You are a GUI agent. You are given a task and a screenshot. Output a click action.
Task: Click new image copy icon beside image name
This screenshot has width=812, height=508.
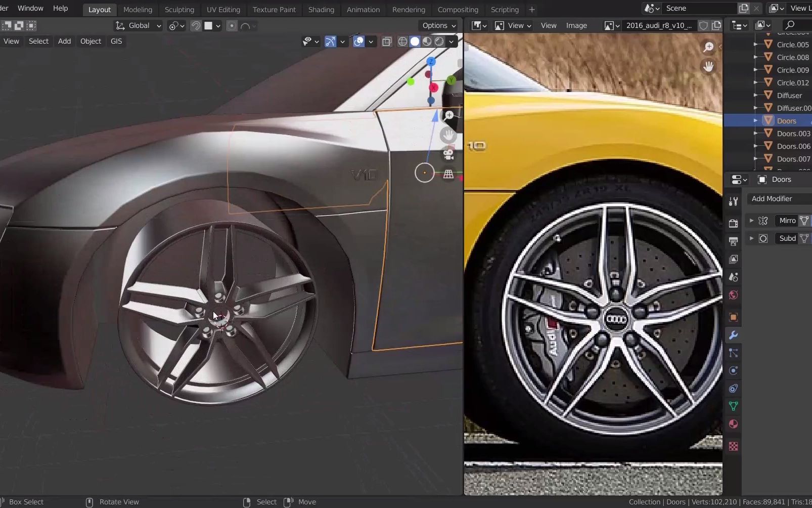716,25
